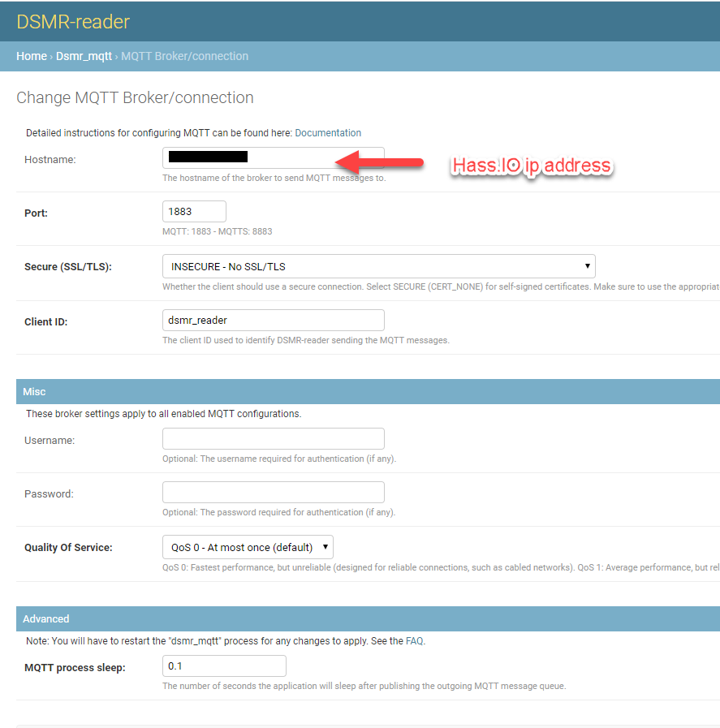The image size is (720, 728).
Task: Open the Documentation link
Action: 328,133
